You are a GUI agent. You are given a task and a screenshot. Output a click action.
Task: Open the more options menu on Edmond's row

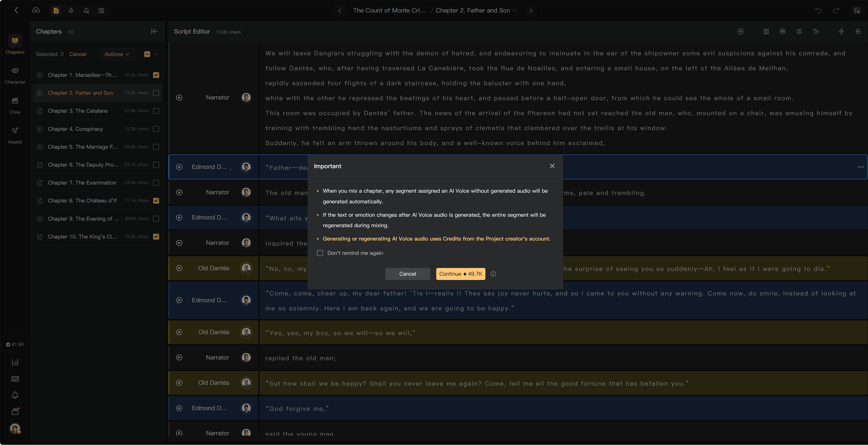tap(861, 167)
